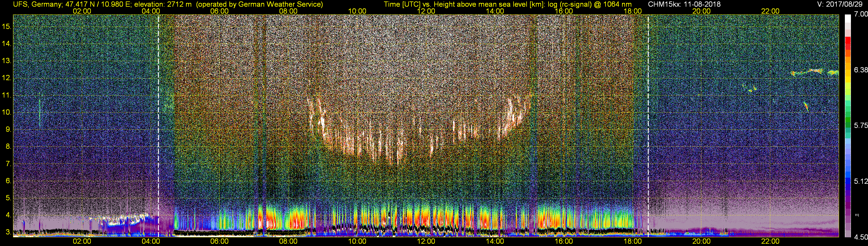
Task: Click the 04:00 label on the bottom time axis
Action: tap(151, 241)
